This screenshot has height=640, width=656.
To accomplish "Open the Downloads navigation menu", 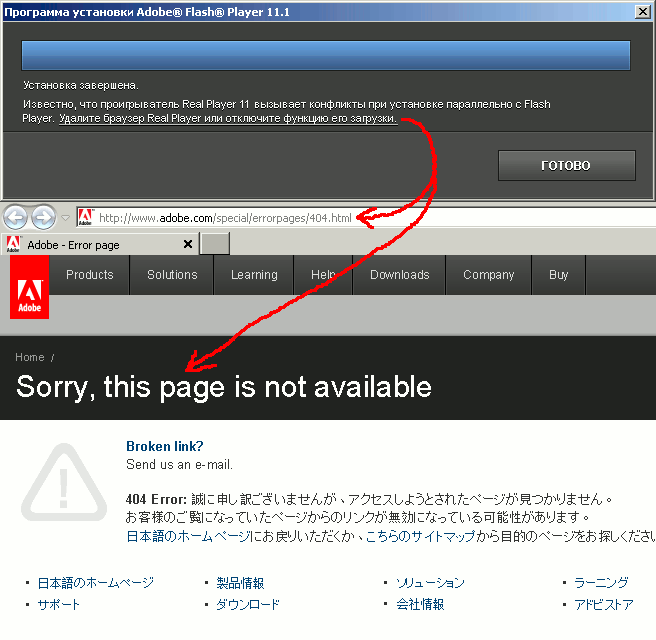I will [399, 275].
